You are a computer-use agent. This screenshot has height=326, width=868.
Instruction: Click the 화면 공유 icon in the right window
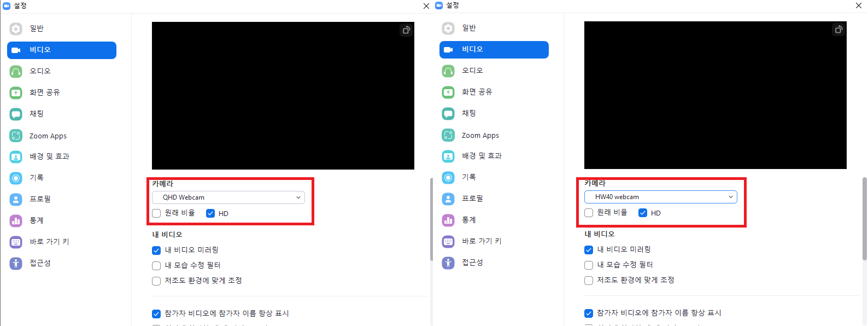448,92
